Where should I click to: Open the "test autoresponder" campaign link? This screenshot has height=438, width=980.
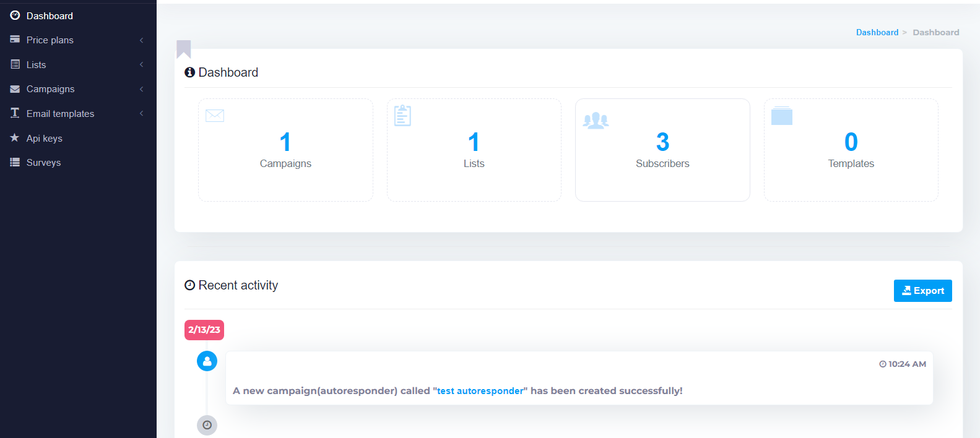pos(480,391)
